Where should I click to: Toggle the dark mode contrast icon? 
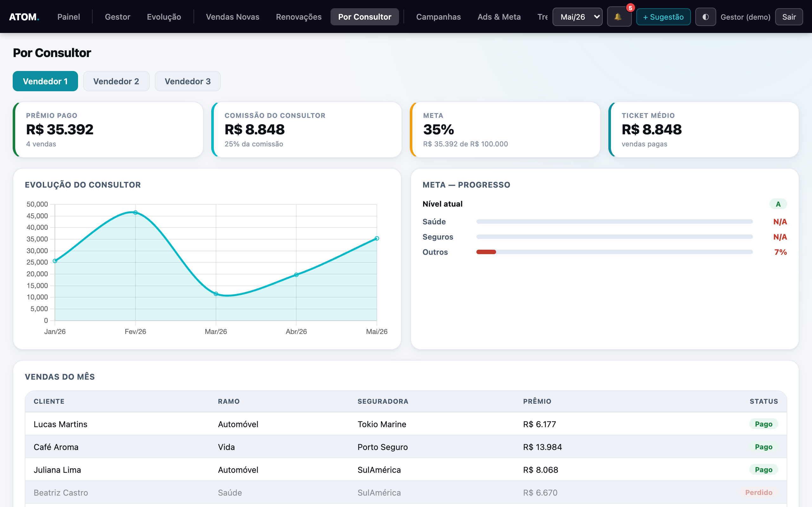pos(705,17)
